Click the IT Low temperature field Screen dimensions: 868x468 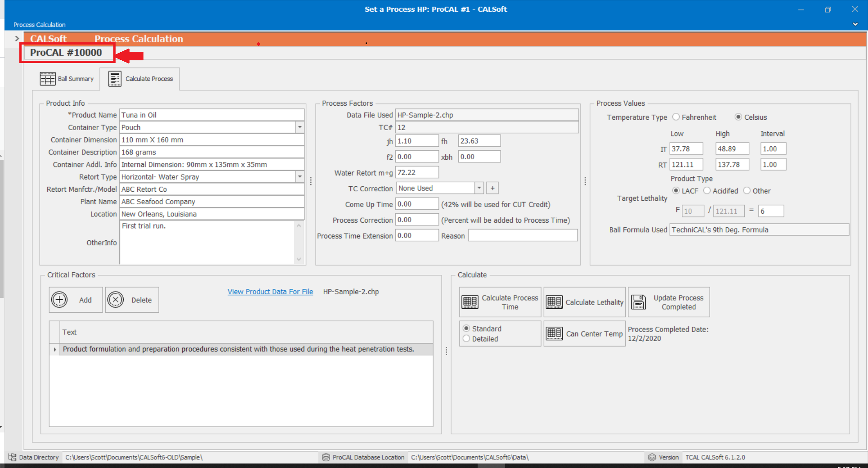(686, 149)
